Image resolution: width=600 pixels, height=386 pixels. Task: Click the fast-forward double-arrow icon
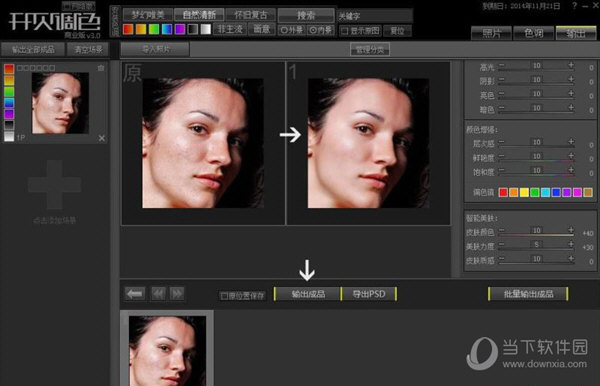pyautogui.click(x=177, y=294)
